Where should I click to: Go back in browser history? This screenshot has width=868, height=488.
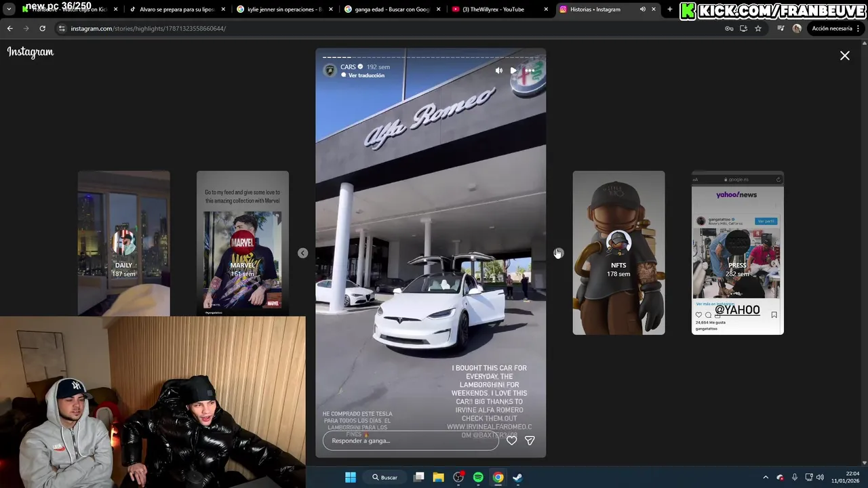coord(9,28)
